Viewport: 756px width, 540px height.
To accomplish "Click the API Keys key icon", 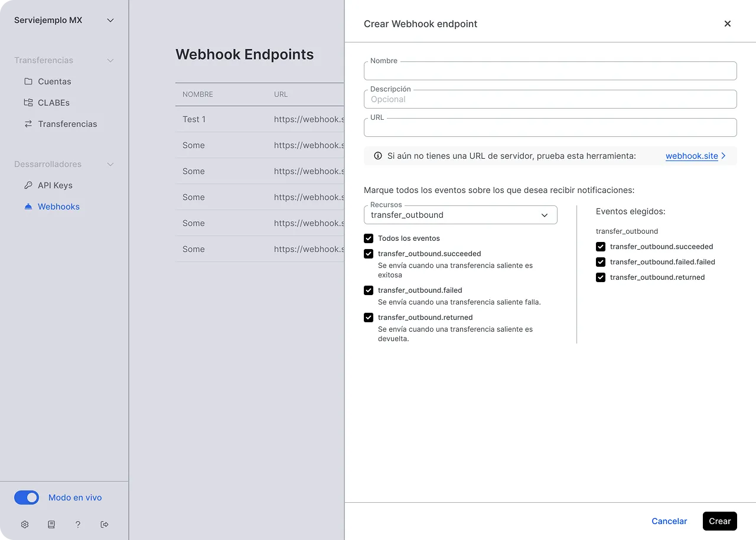I will click(28, 185).
